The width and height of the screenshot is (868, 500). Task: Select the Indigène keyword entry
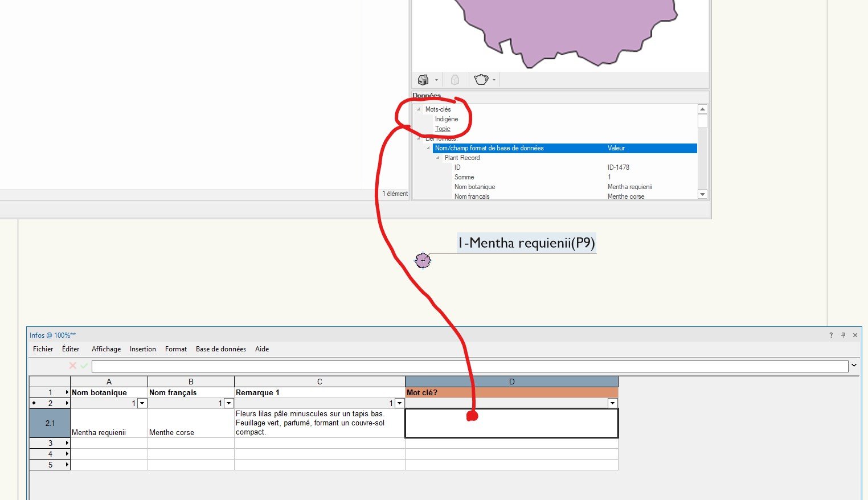(x=447, y=119)
